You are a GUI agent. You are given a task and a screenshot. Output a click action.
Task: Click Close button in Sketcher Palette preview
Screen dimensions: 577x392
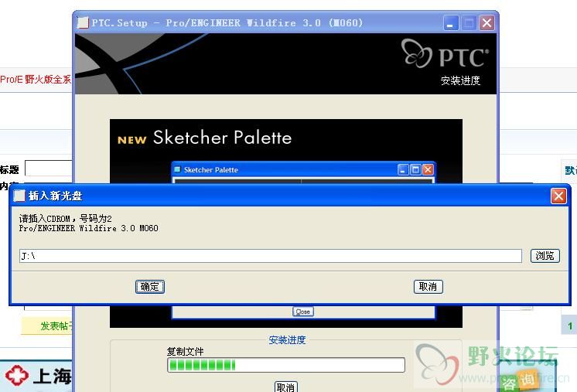pos(303,312)
